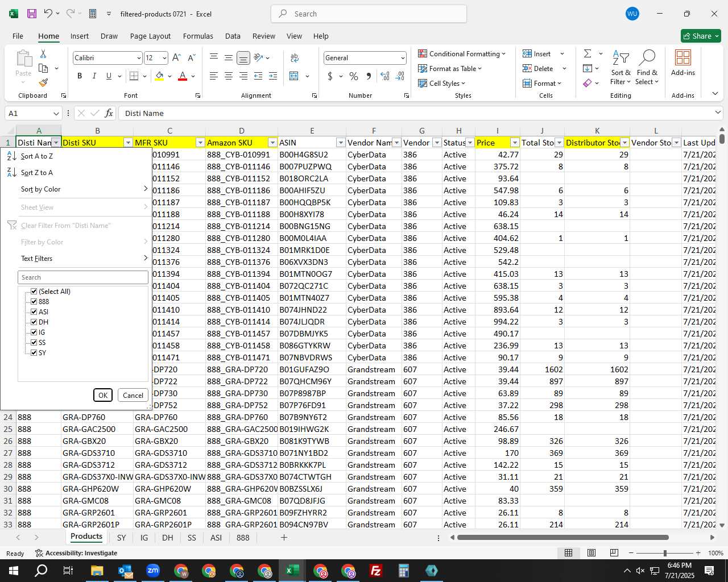Open Text Filters submenu
This screenshot has width=728, height=582.
pos(76,259)
